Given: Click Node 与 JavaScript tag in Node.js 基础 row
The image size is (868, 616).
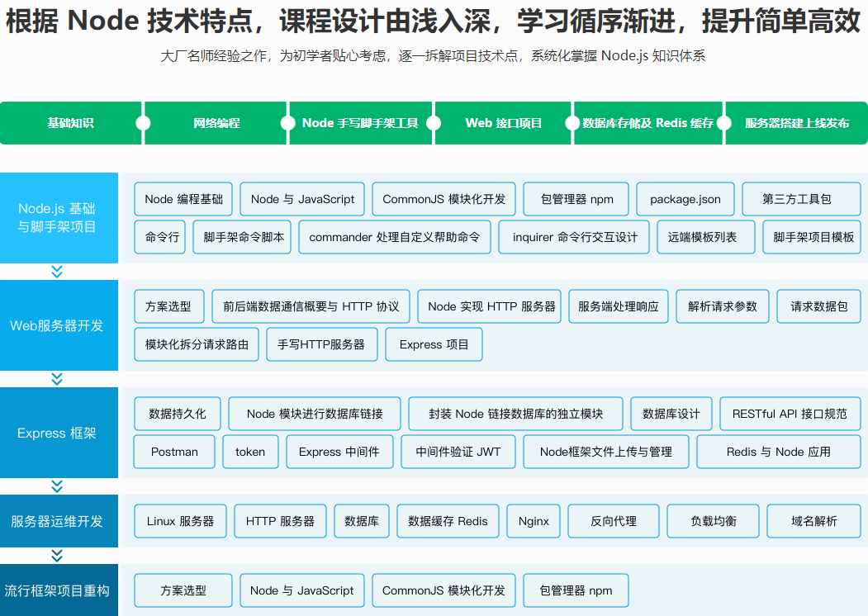Looking at the screenshot, I should point(302,199).
